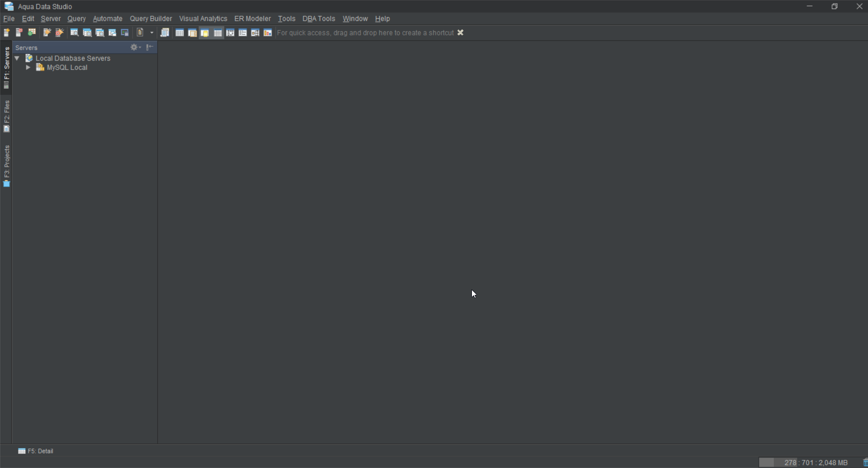Expand the MySQL Local server node
Image resolution: width=868 pixels, height=468 pixels.
[x=28, y=67]
